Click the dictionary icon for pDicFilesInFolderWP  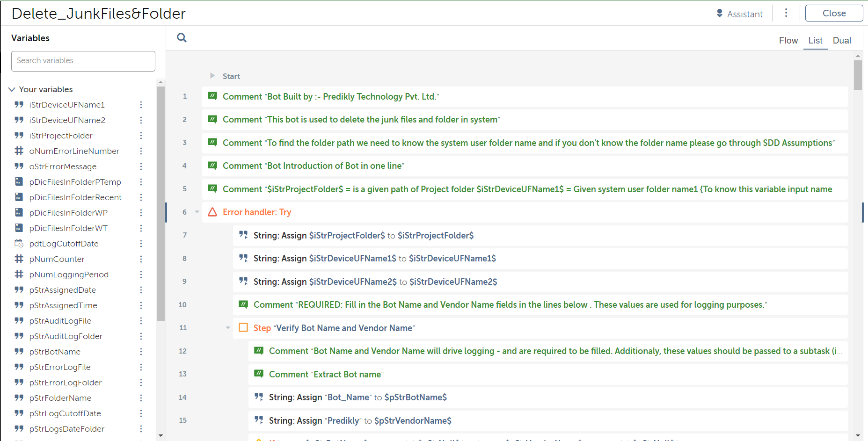point(19,213)
